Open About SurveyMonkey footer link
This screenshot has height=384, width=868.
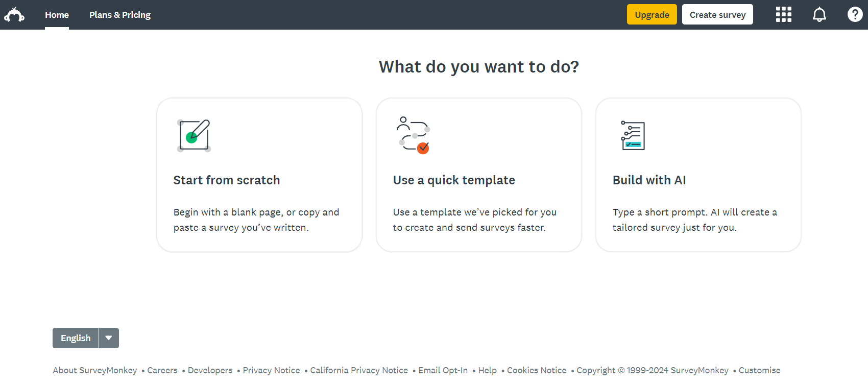click(x=95, y=370)
